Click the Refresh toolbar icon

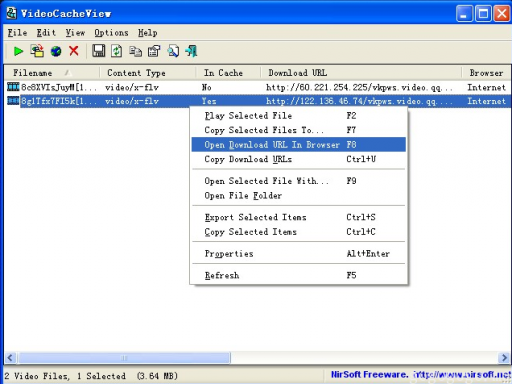click(116, 51)
